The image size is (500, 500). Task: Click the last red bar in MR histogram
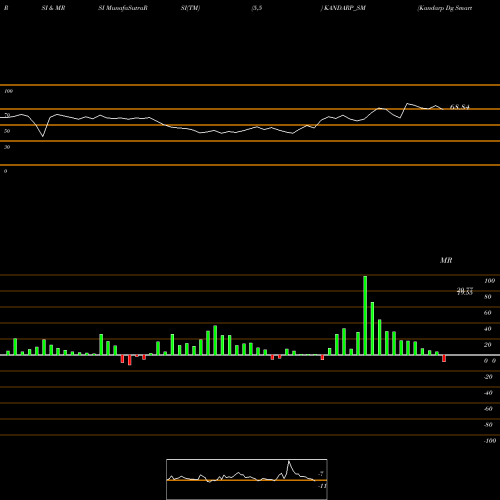tap(444, 358)
